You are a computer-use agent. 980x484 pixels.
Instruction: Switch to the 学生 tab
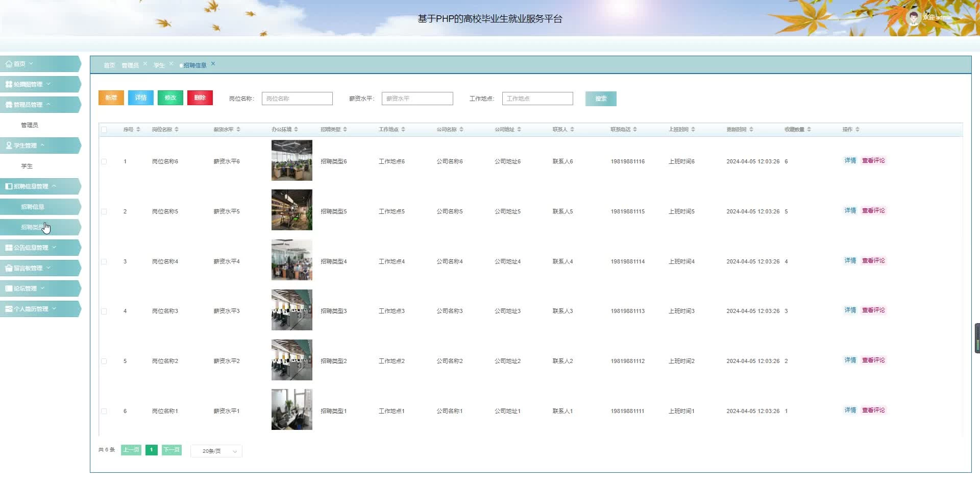(x=159, y=65)
